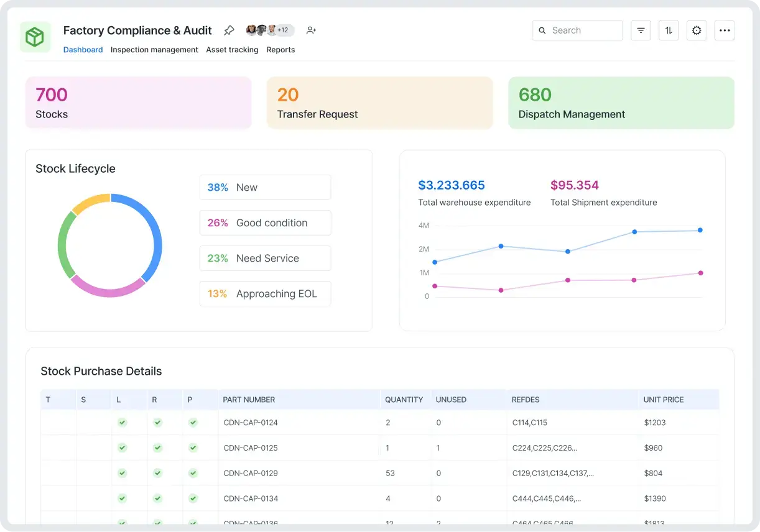Click the QUANTITY column header
The height and width of the screenshot is (532, 760).
tap(404, 400)
